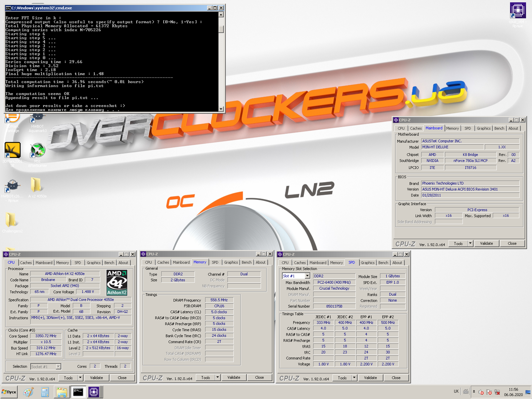532x399 pixels.
Task: Open Graphics tab in the CPU-Z CPU window
Action: 94,263
